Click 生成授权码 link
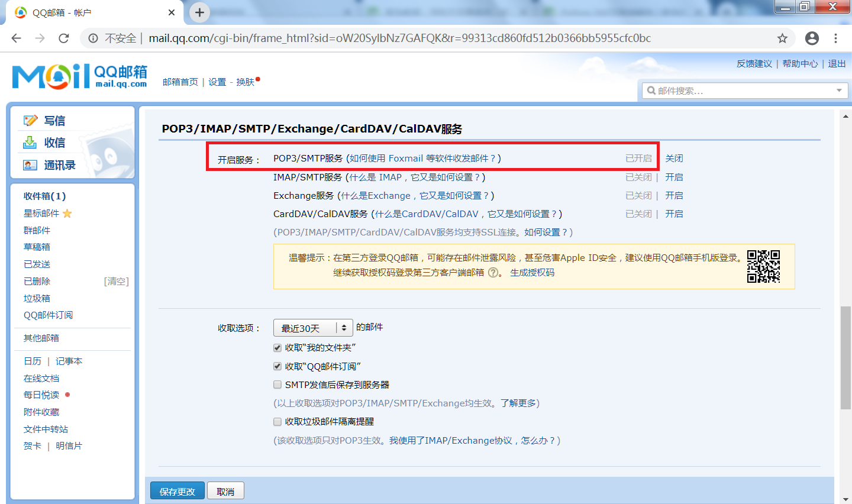852x504 pixels. pos(532,273)
